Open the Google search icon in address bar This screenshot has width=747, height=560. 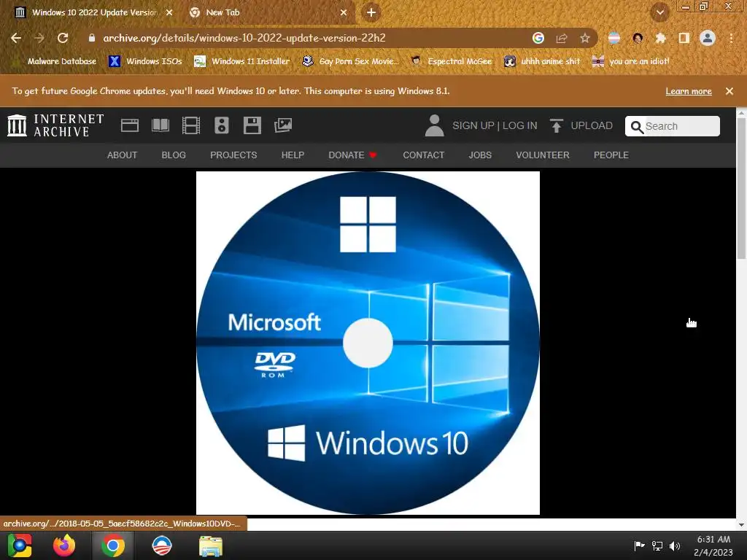(x=538, y=38)
